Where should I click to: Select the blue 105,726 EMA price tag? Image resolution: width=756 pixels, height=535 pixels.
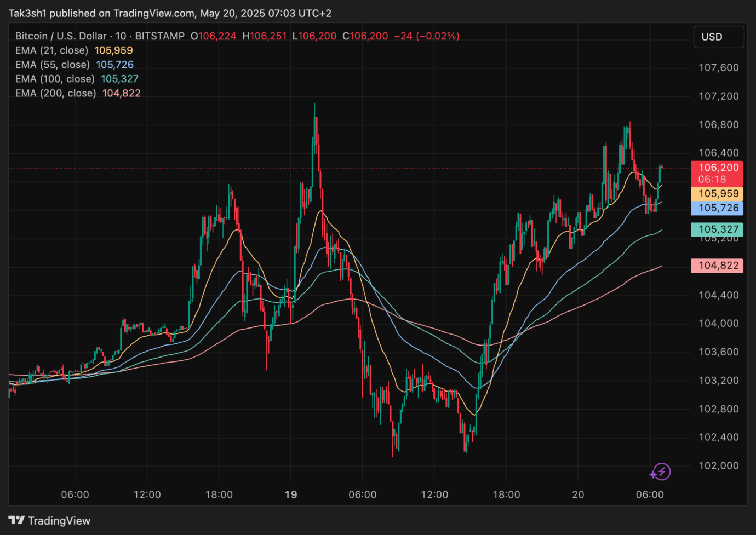pyautogui.click(x=718, y=208)
